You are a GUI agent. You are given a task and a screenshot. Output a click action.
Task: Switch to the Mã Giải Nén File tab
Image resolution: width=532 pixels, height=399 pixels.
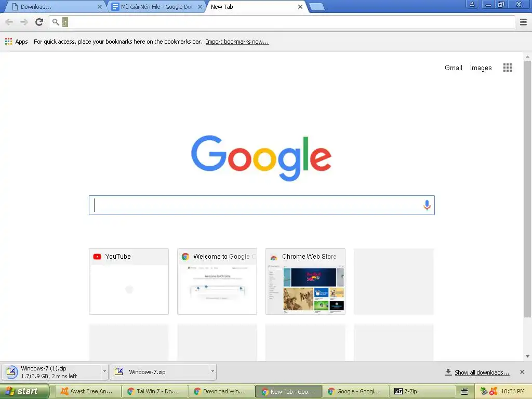pos(156,7)
